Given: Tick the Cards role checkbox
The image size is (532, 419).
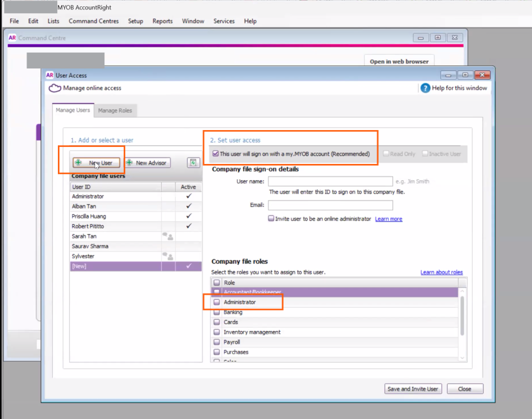Looking at the screenshot, I should click(217, 322).
